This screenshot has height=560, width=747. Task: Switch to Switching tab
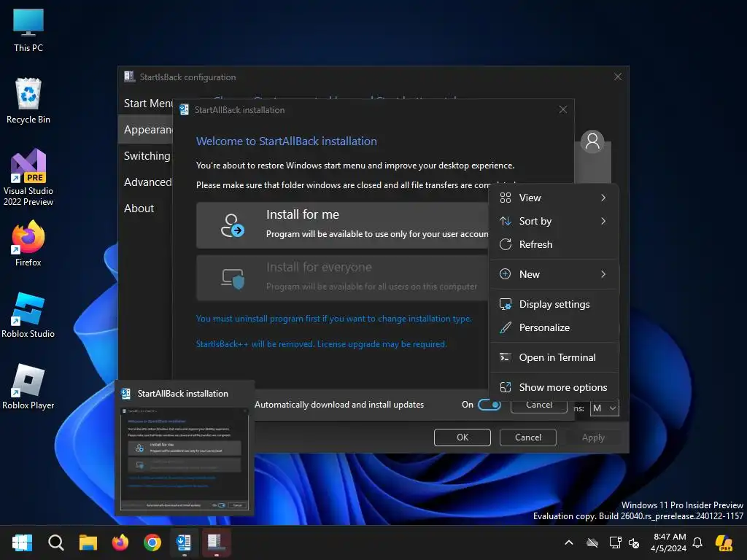[146, 156]
